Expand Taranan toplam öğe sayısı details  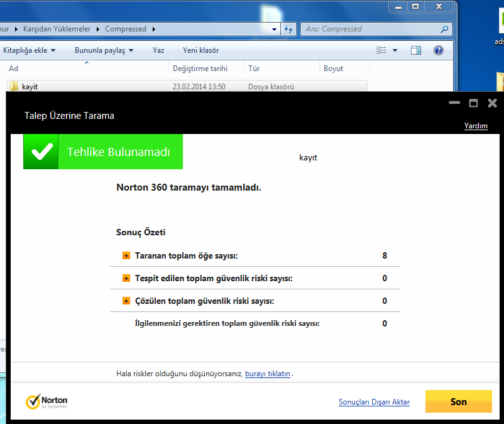point(126,256)
